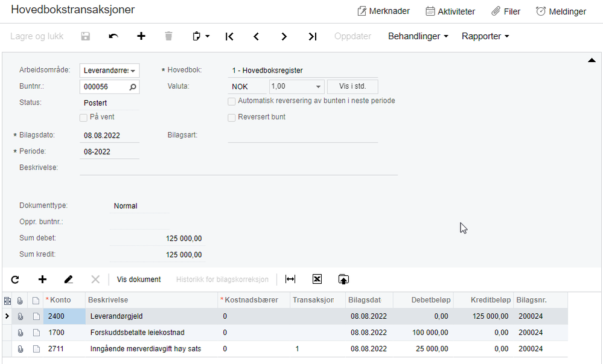The height and width of the screenshot is (364, 603).
Task: Click the delete trash icon
Action: (x=168, y=36)
